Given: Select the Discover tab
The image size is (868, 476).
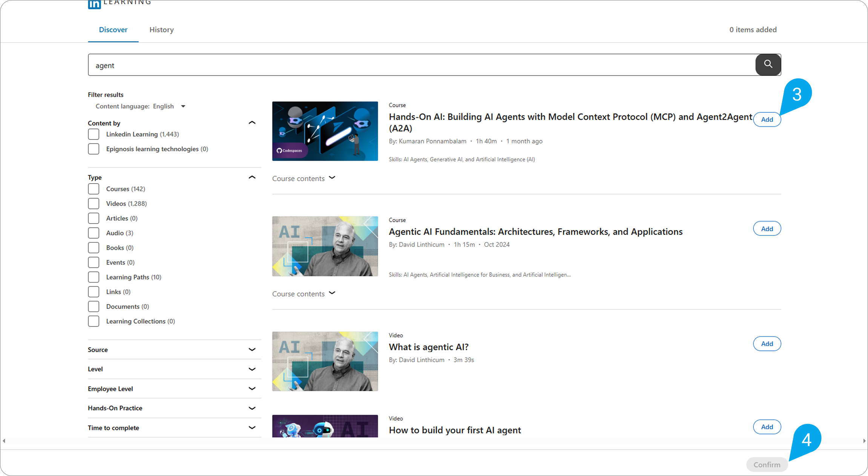Looking at the screenshot, I should 113,30.
